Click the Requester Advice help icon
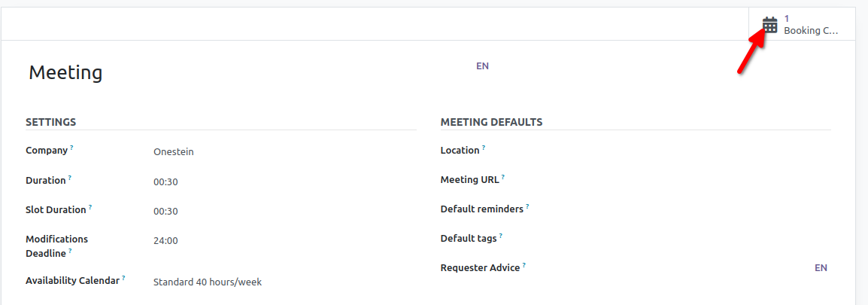This screenshot has width=868, height=305. [524, 265]
